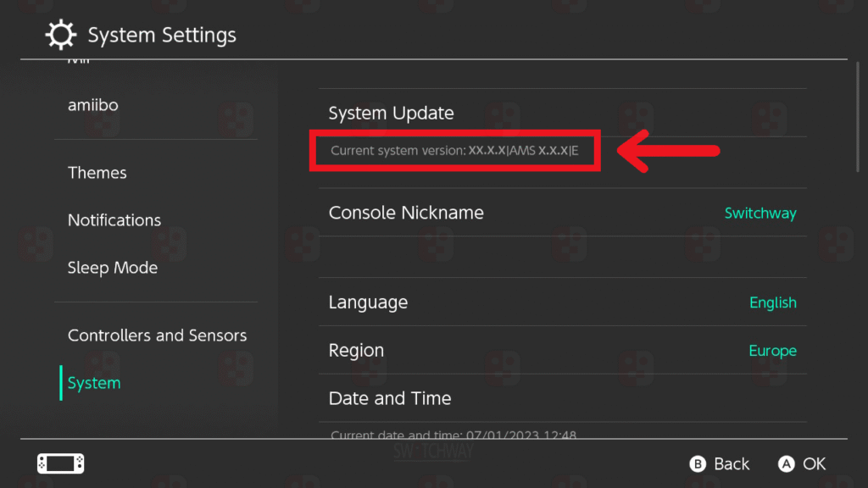Select Sleep Mode in the sidebar
The image size is (868, 488).
[x=113, y=268]
